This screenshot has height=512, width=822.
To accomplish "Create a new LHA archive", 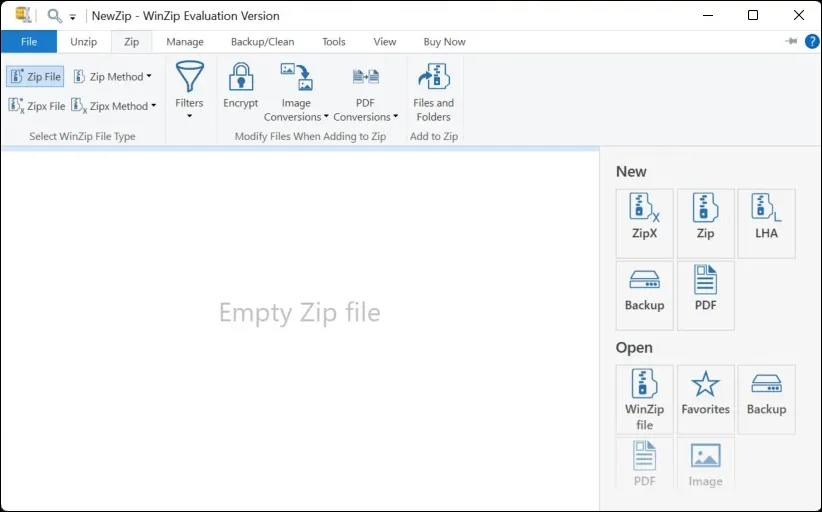I will (766, 223).
